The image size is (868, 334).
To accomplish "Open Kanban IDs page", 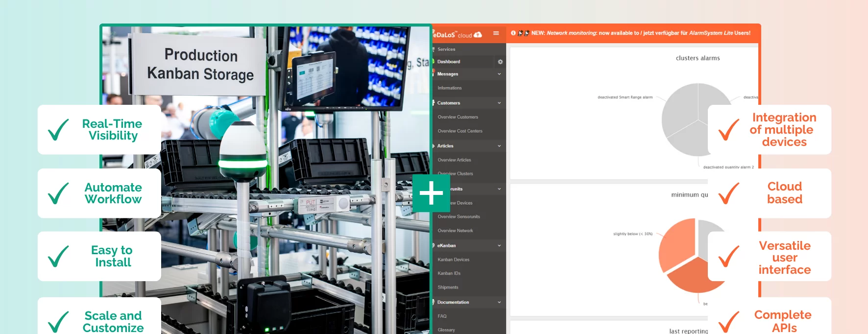I will coord(449,274).
